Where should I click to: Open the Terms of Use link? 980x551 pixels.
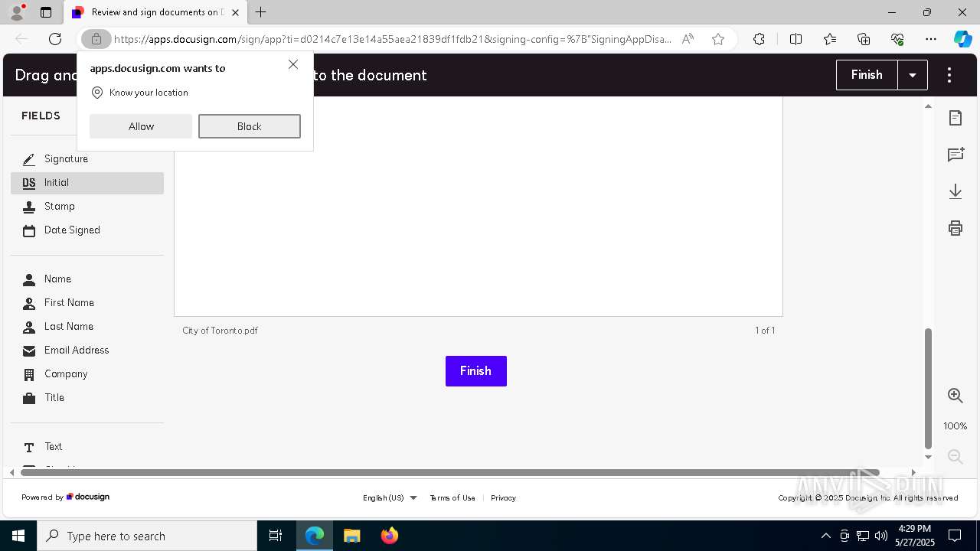pyautogui.click(x=452, y=498)
